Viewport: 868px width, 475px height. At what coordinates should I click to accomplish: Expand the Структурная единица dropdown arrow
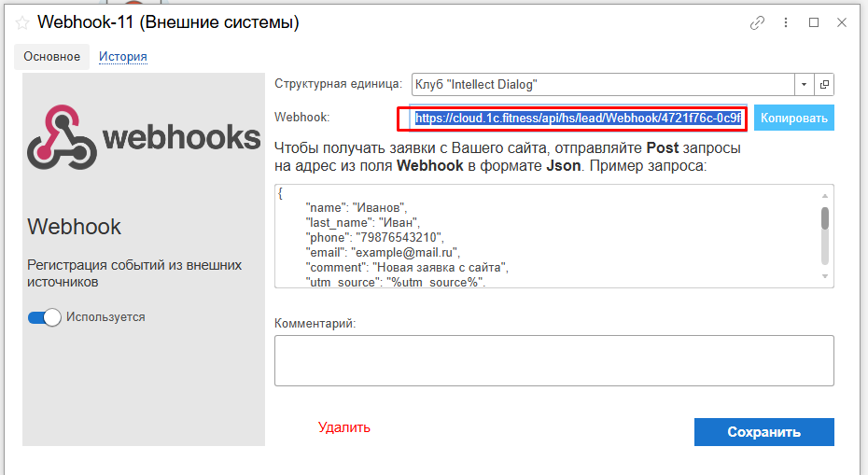[x=805, y=84]
